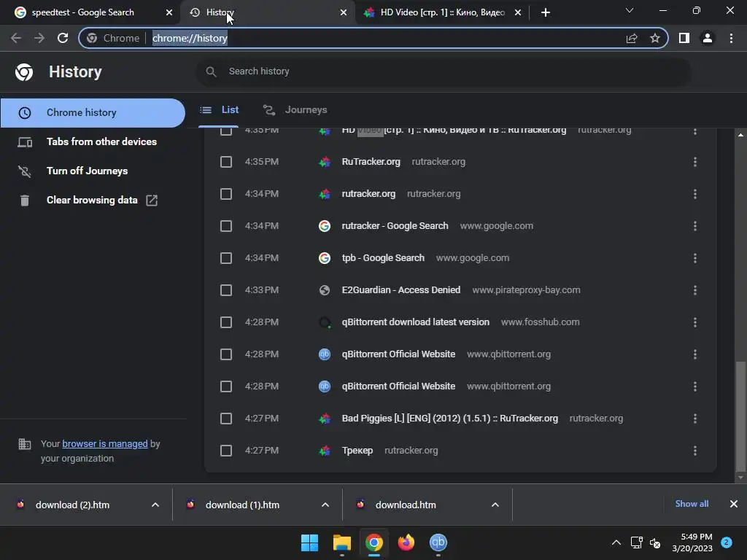This screenshot has height=560, width=747.
Task: Click the scrollbar down arrow
Action: click(x=740, y=477)
